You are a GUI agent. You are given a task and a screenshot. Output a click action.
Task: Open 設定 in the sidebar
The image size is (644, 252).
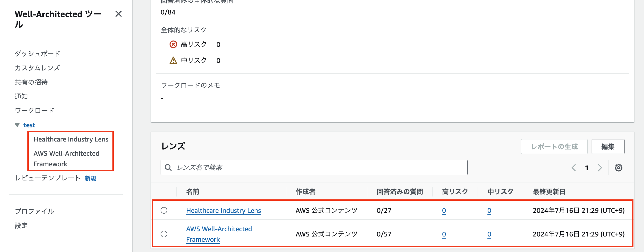(21, 225)
